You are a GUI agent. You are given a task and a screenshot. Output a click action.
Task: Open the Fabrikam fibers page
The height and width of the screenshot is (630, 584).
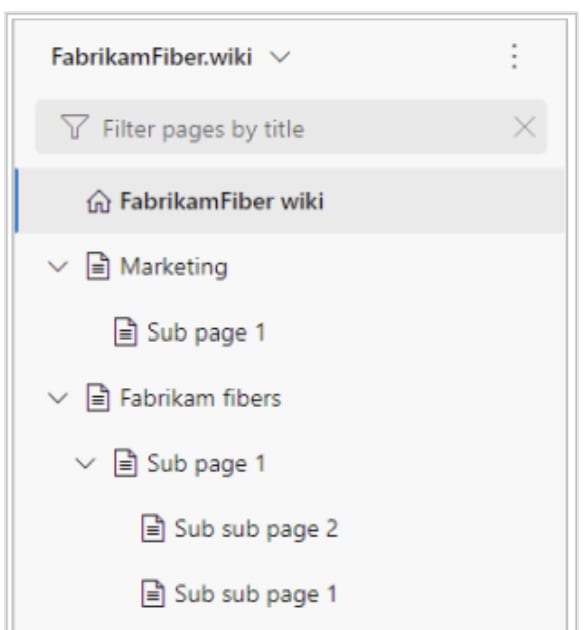(x=200, y=398)
